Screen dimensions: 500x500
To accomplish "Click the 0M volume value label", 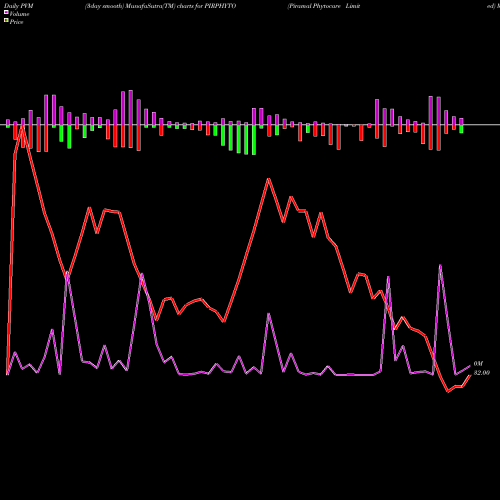I will (478, 364).
